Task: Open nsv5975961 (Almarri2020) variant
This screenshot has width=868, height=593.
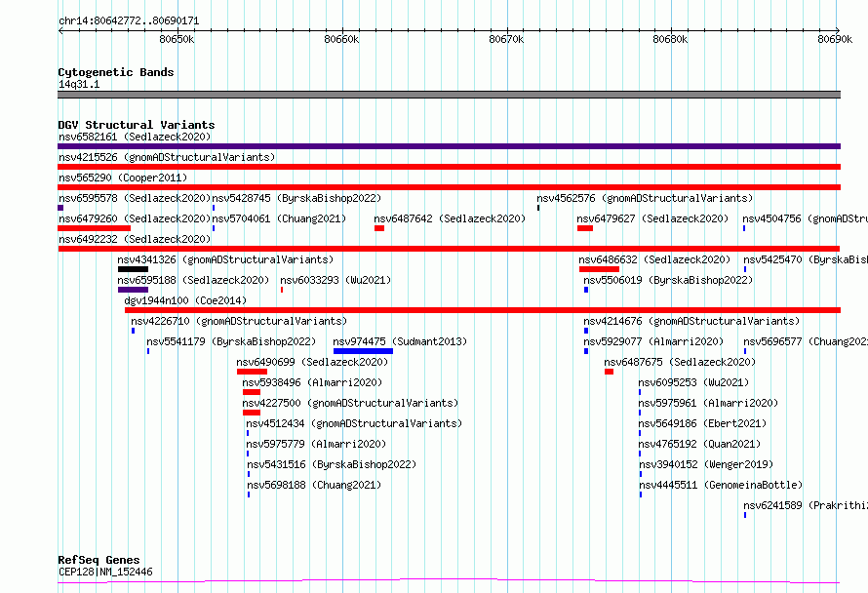Action: point(708,403)
